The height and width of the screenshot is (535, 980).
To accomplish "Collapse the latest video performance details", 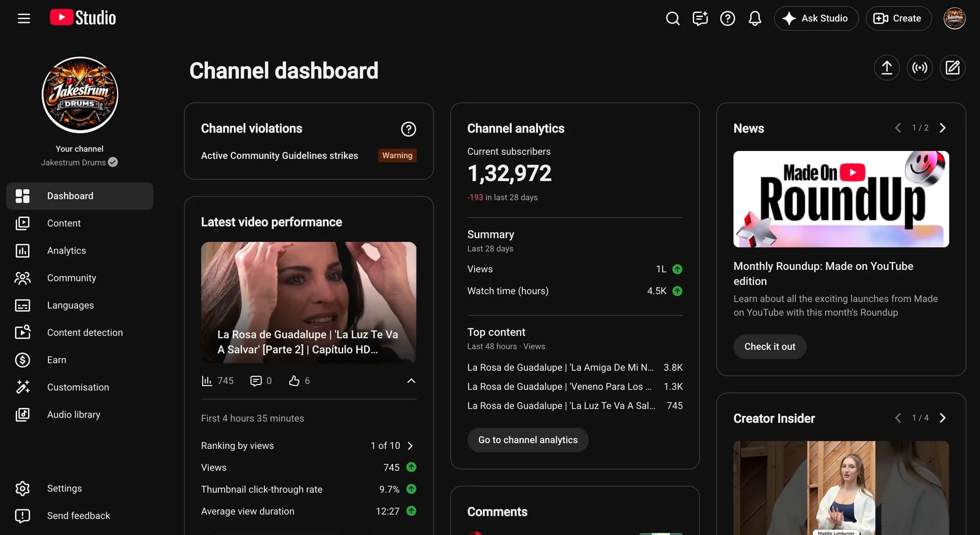I will [411, 381].
